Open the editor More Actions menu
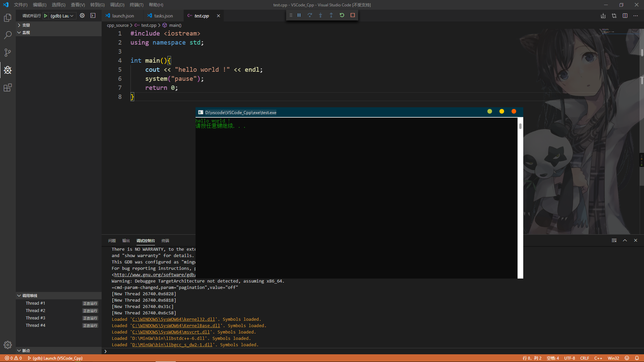 (x=636, y=16)
